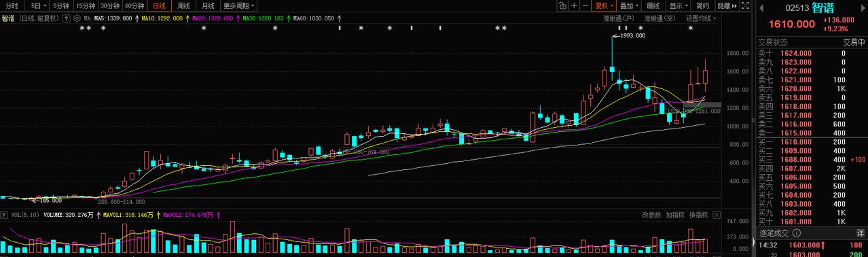The image size is (868, 257).
Task: Click 交易状态 label in order book
Action: point(773,42)
